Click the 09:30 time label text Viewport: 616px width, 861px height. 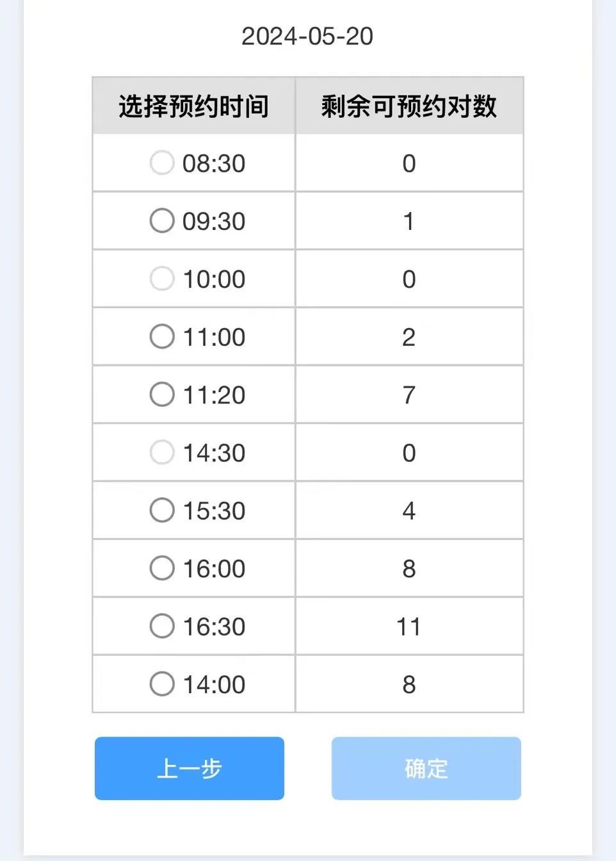(x=215, y=221)
